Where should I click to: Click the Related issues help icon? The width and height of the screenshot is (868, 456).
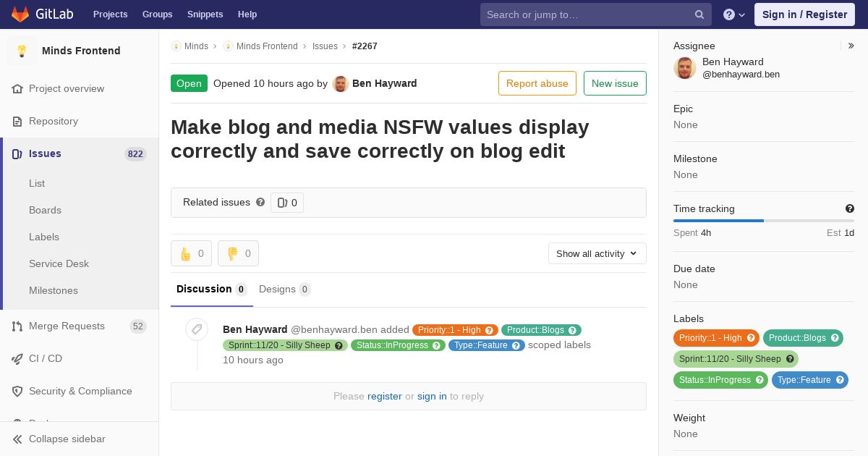[260, 202]
